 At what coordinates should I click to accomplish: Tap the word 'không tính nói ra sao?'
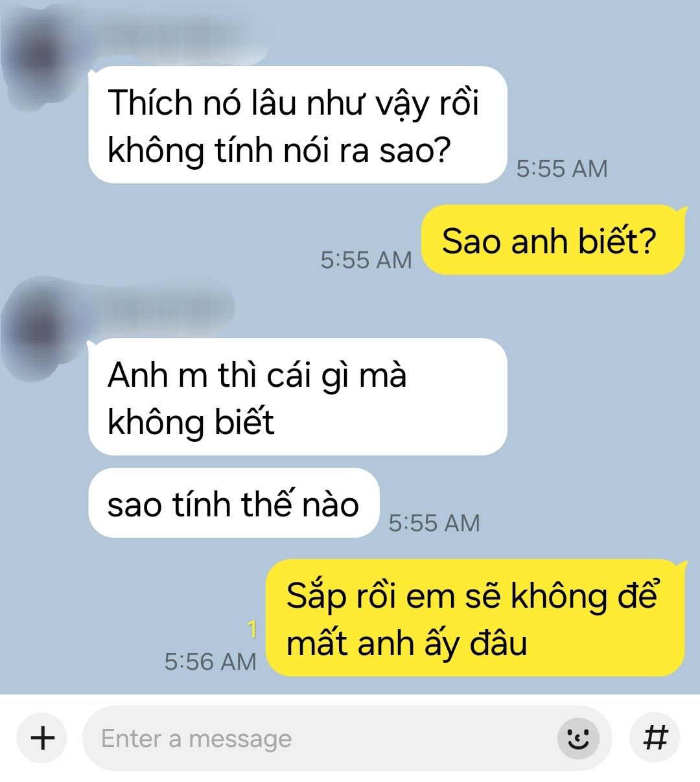pyautogui.click(x=279, y=150)
